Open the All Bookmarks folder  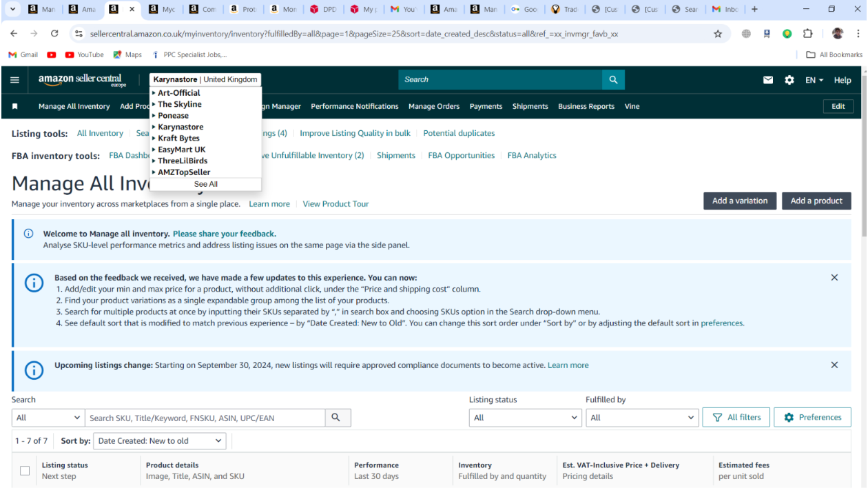point(834,55)
